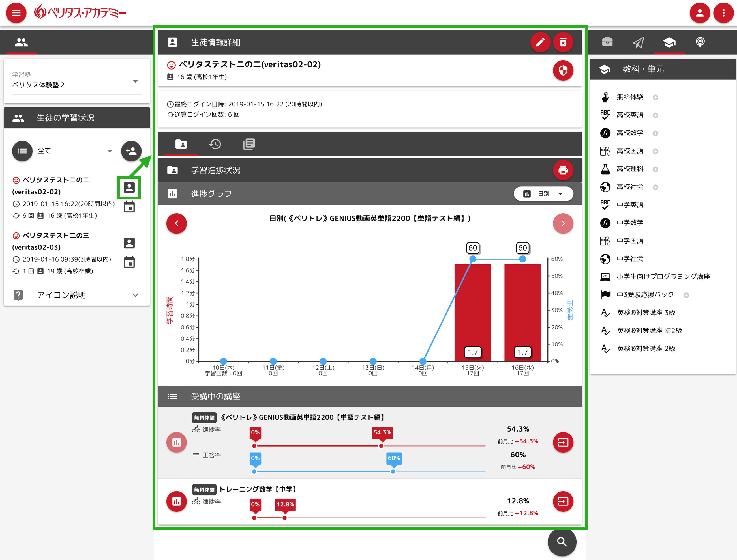
Task: Expand 高校理科 with its plus icon
Action: coord(655,169)
